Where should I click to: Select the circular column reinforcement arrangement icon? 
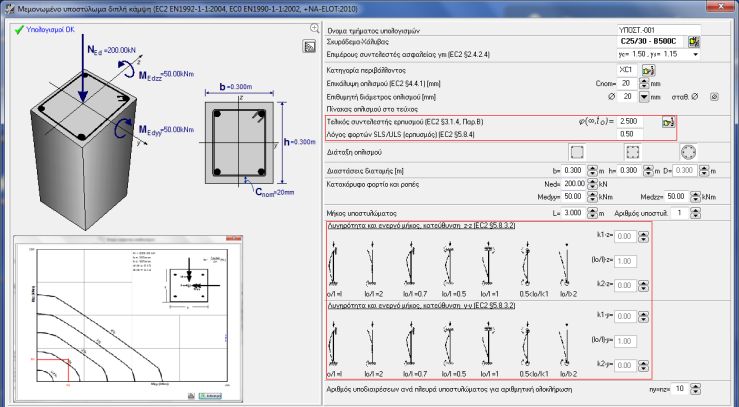688,152
